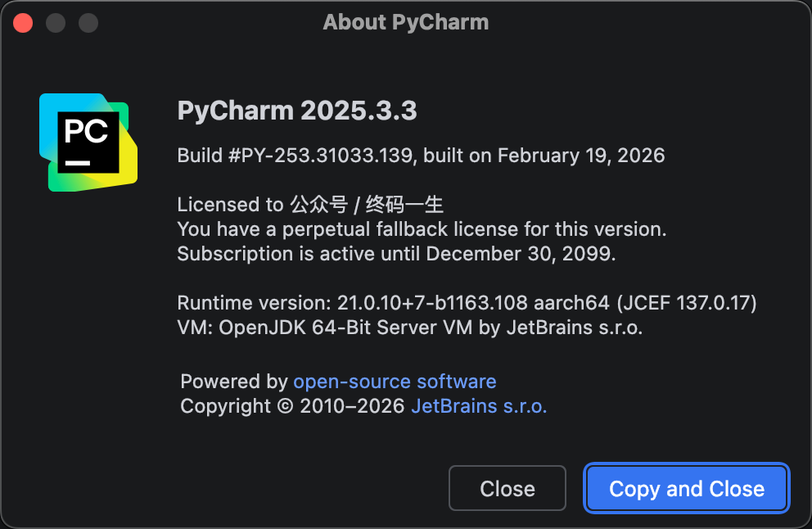Click the PyCharm logo icon
The width and height of the screenshot is (812, 529).
coord(88,142)
